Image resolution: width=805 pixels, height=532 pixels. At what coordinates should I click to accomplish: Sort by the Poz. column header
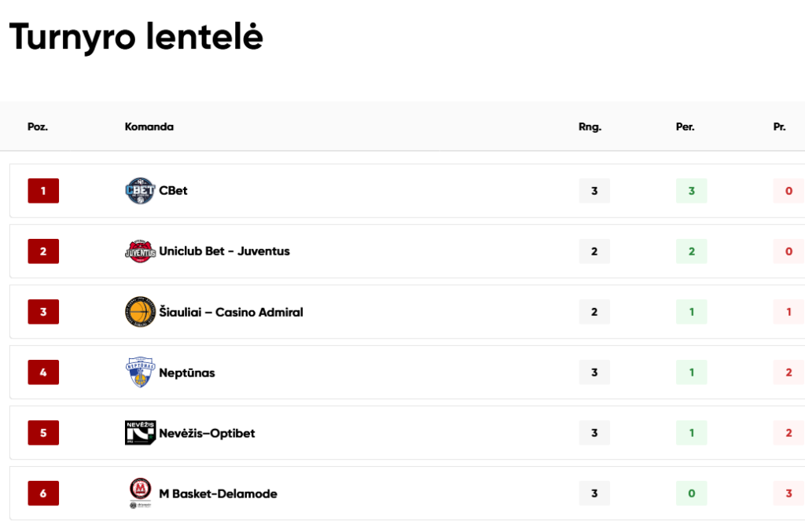[38, 127]
